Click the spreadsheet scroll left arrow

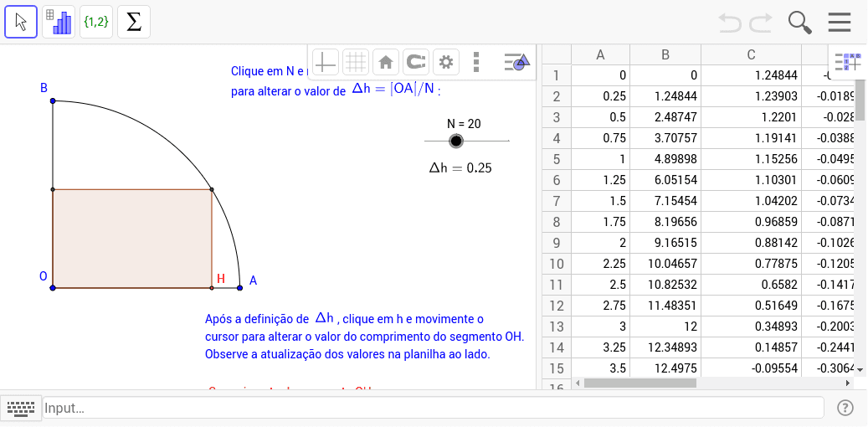[578, 383]
